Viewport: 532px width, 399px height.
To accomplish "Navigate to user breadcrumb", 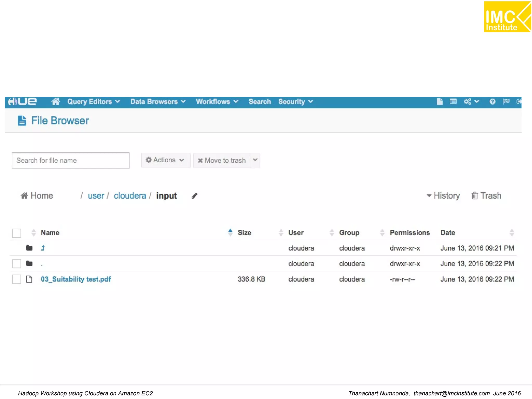I will [96, 196].
